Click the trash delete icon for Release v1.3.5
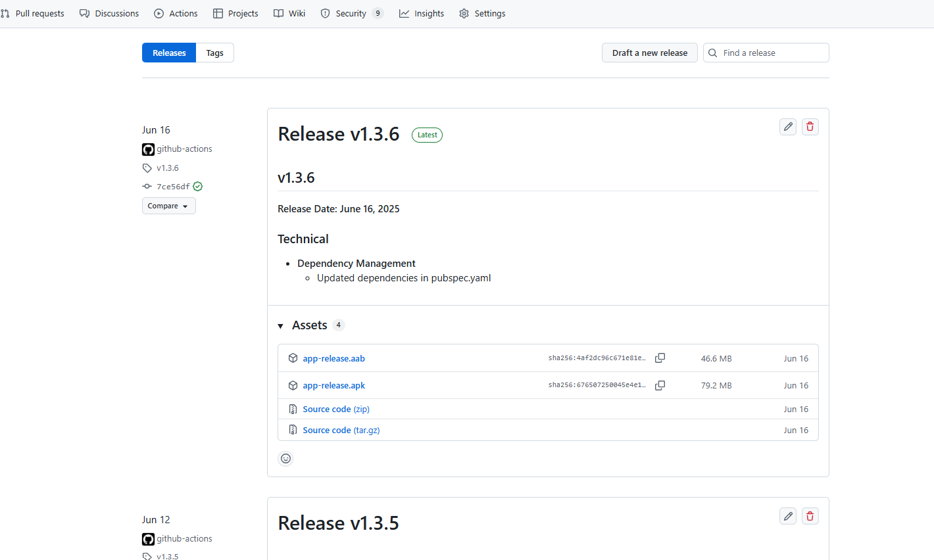Viewport: 934px width, 560px height. 810,516
